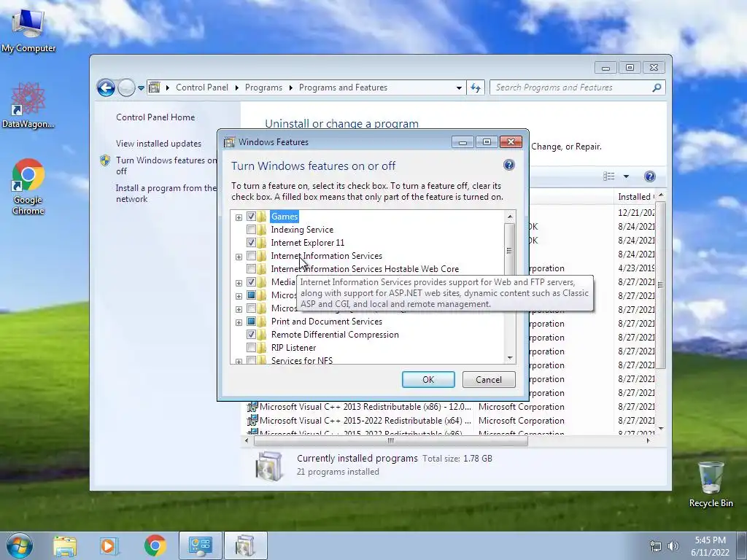Open Control Panel Home link
This screenshot has height=560, width=747.
(x=155, y=117)
